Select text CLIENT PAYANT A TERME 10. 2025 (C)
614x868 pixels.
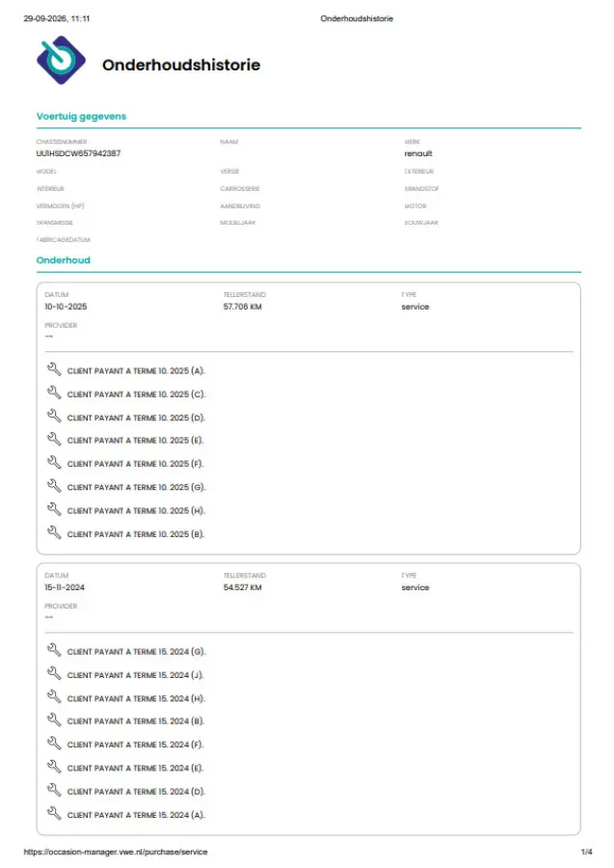(x=136, y=394)
